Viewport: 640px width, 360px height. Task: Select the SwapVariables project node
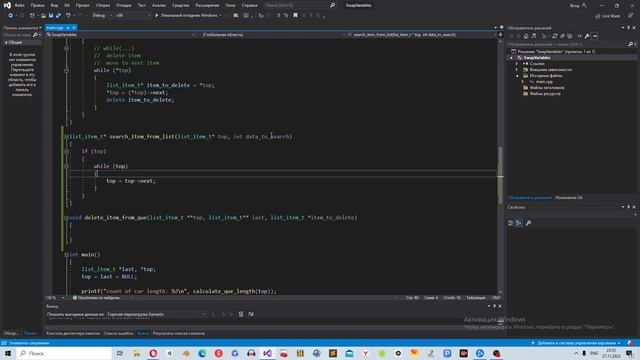(537, 58)
